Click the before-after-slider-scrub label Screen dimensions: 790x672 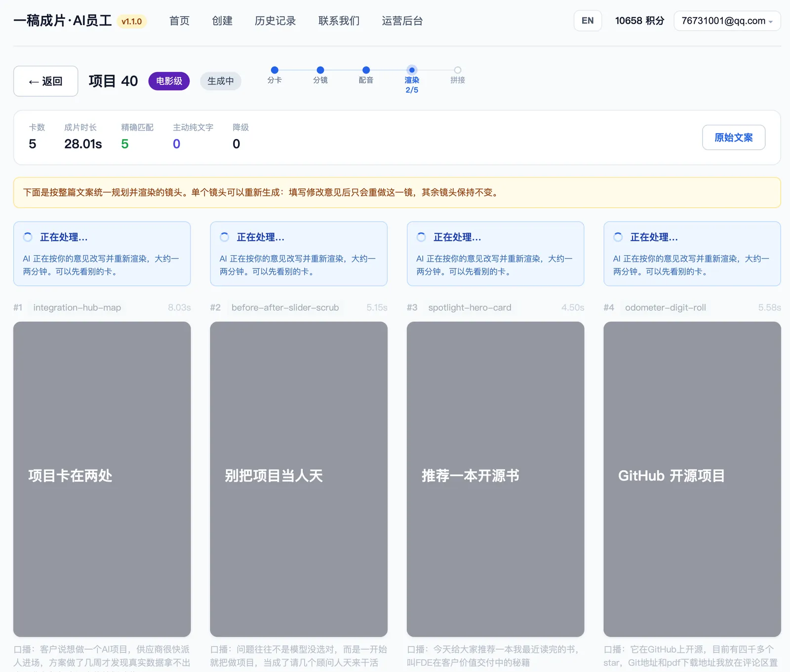coord(285,307)
